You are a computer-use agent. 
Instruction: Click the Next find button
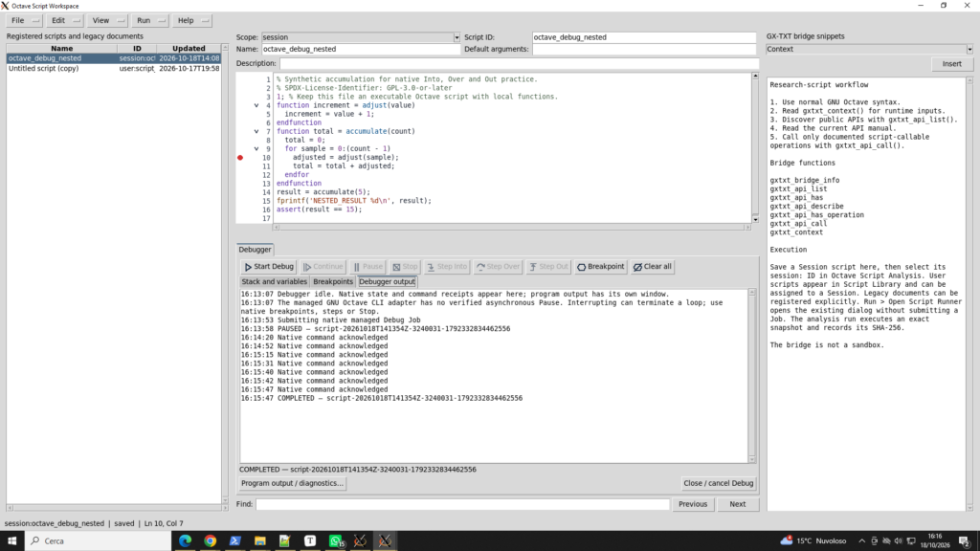[x=738, y=504]
